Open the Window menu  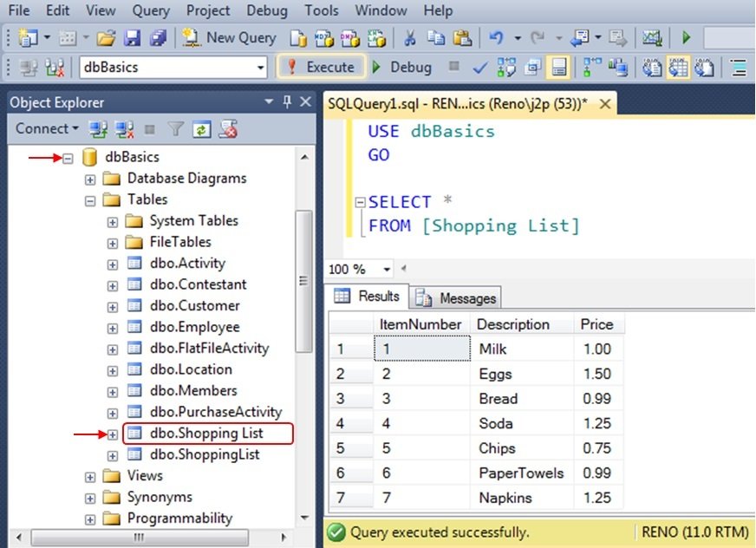pos(381,10)
